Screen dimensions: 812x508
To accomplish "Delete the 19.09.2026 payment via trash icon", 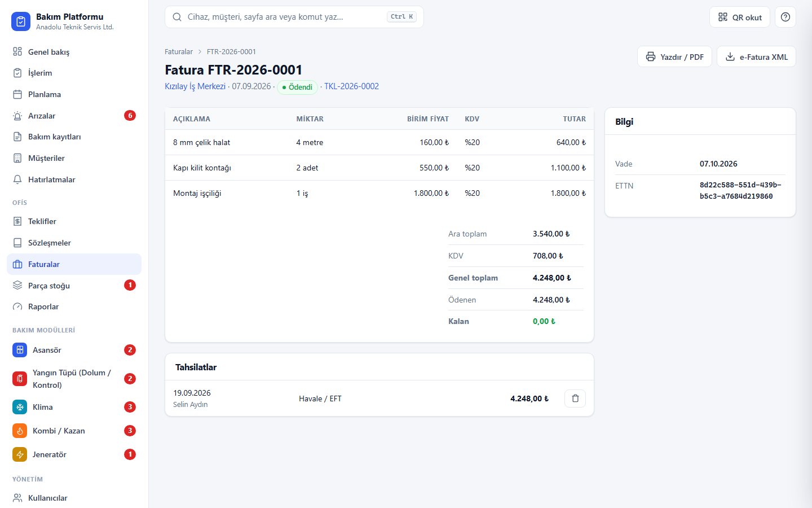I will click(575, 398).
